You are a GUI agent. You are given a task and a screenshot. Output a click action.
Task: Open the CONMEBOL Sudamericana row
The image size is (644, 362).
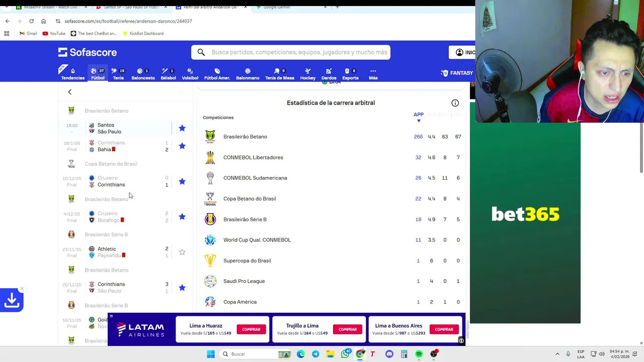click(332, 178)
